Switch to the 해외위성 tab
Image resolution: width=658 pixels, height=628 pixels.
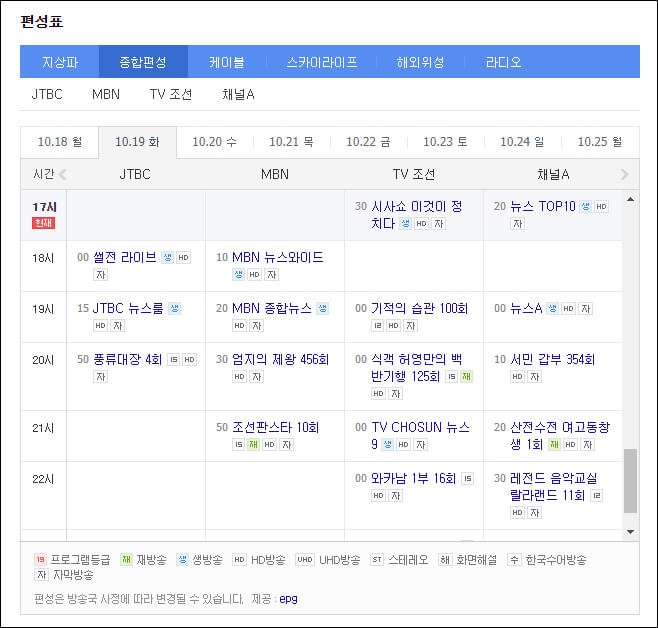tap(420, 62)
